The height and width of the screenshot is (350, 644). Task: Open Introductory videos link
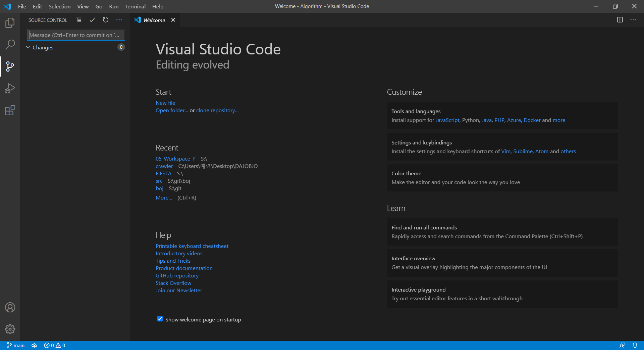(x=179, y=253)
